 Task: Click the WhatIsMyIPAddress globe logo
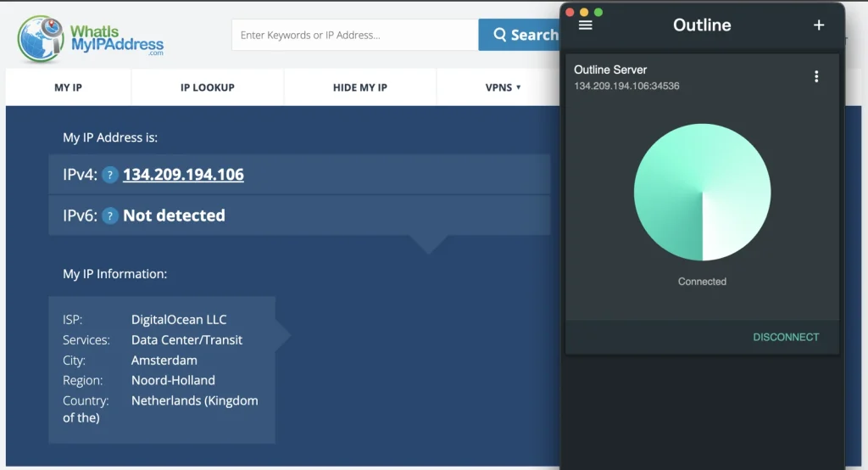40,39
